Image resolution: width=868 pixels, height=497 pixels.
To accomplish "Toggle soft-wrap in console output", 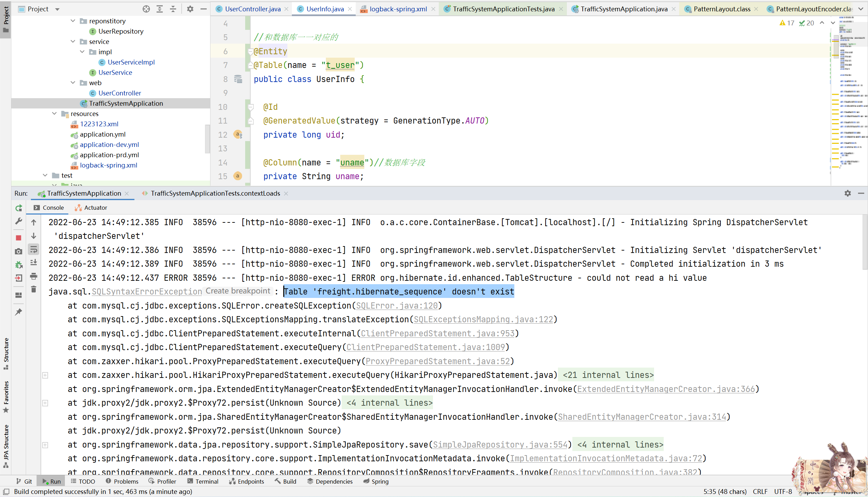I will point(34,250).
